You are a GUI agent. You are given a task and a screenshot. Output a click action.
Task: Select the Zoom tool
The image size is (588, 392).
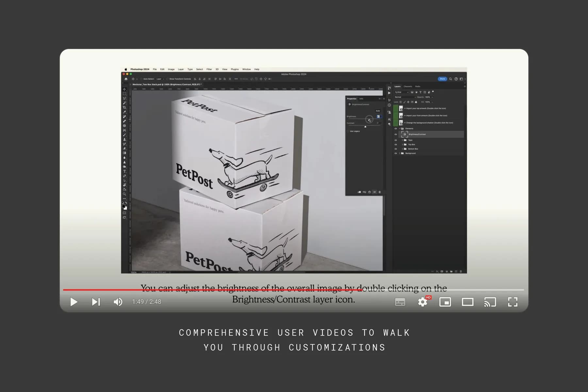124,194
